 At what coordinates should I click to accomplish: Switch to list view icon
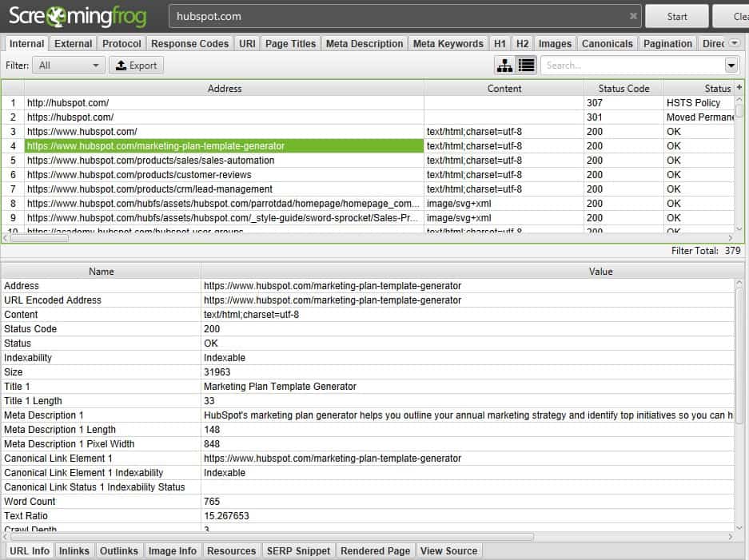tap(527, 66)
